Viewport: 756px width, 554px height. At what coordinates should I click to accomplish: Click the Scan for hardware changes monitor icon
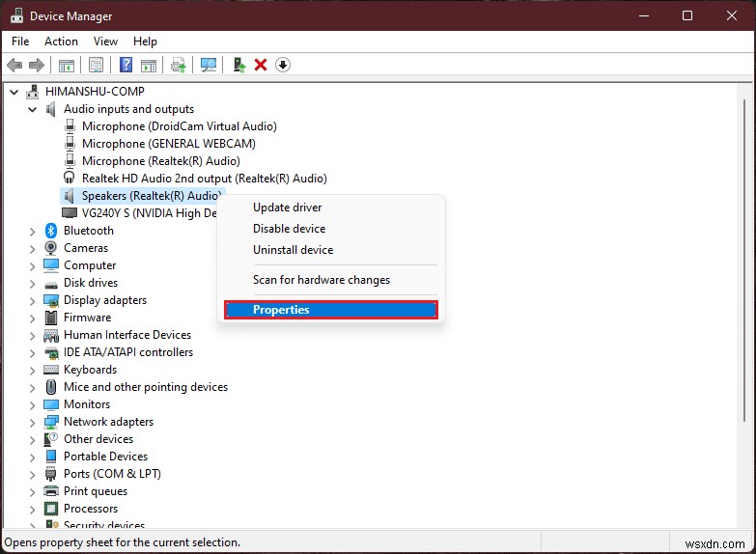209,65
